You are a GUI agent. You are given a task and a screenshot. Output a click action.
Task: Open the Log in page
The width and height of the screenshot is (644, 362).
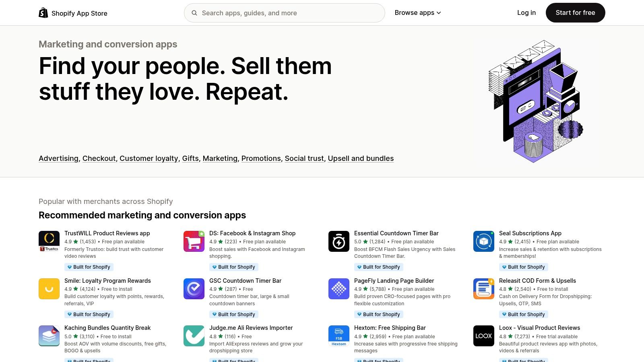[x=526, y=12]
